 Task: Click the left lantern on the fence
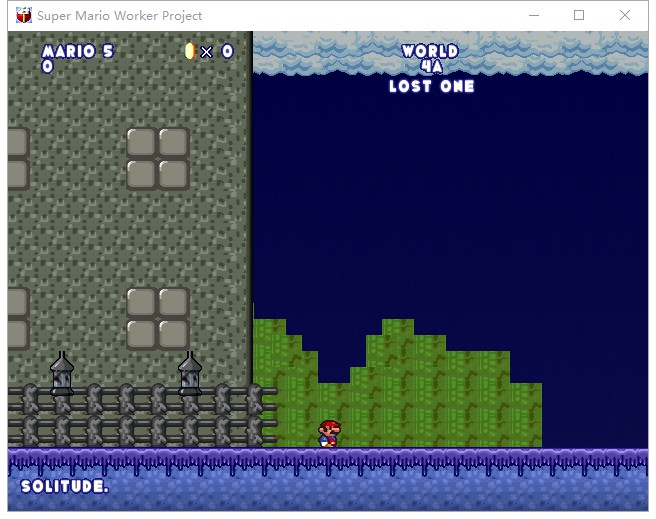click(62, 373)
